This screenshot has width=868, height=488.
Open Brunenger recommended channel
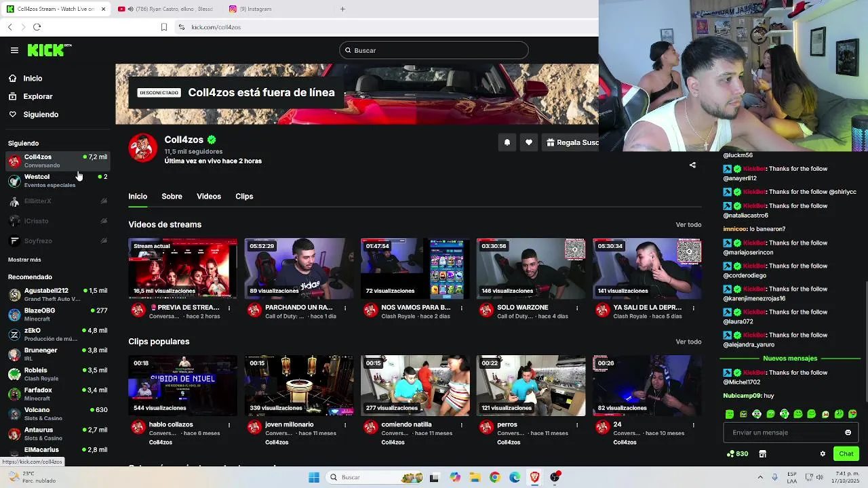pyautogui.click(x=58, y=354)
